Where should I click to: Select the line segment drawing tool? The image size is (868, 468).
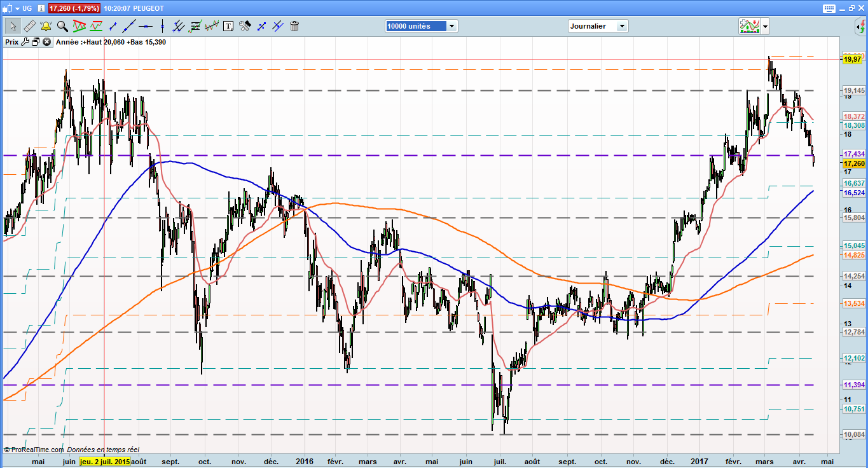[x=113, y=26]
